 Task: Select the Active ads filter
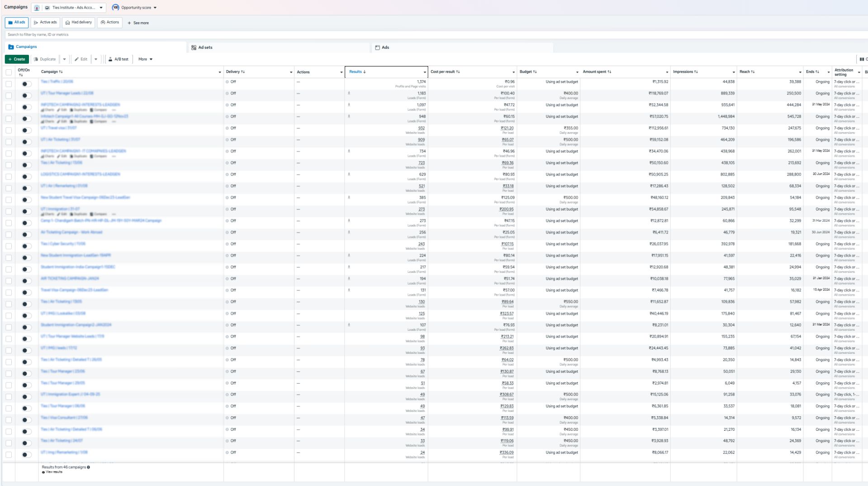pyautogui.click(x=45, y=23)
